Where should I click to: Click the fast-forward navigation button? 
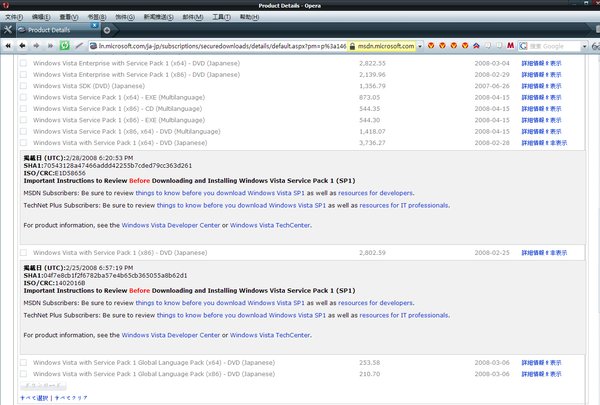coord(50,46)
